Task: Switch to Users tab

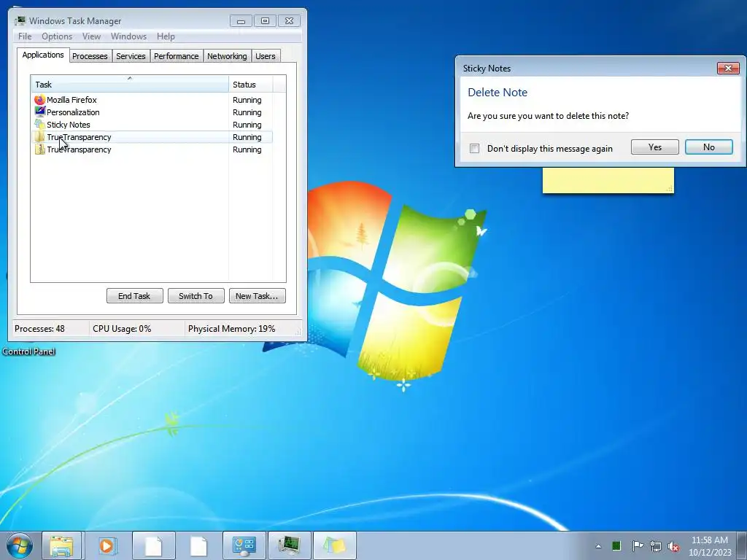Action: pyautogui.click(x=266, y=56)
